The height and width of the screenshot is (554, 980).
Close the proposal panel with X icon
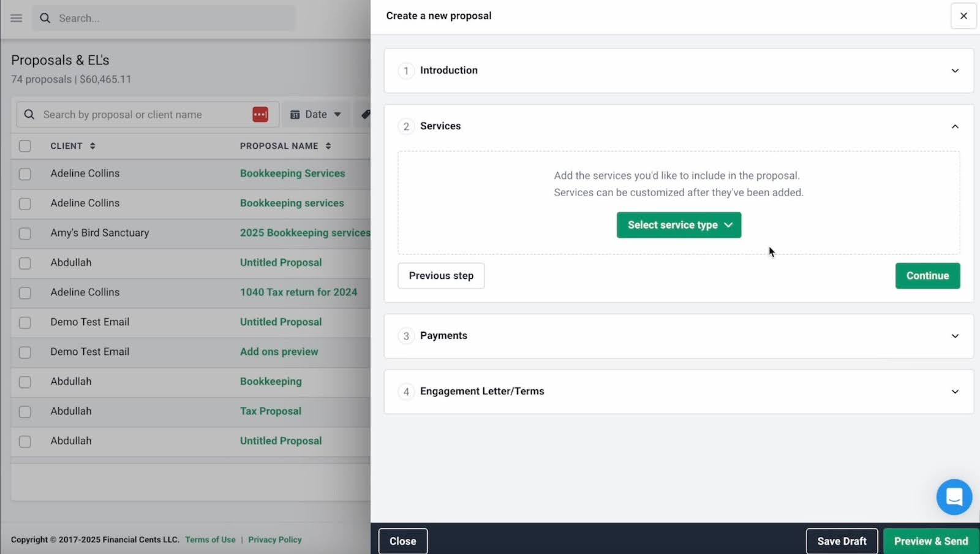click(963, 16)
